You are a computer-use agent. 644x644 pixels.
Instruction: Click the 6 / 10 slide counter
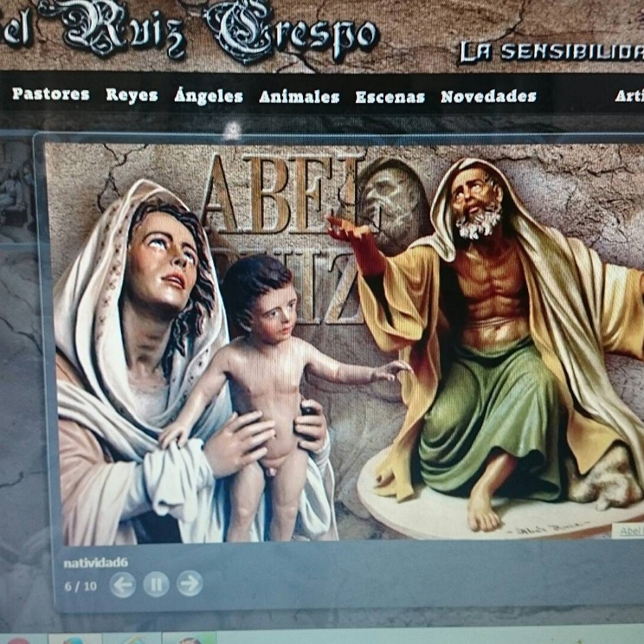point(80,586)
